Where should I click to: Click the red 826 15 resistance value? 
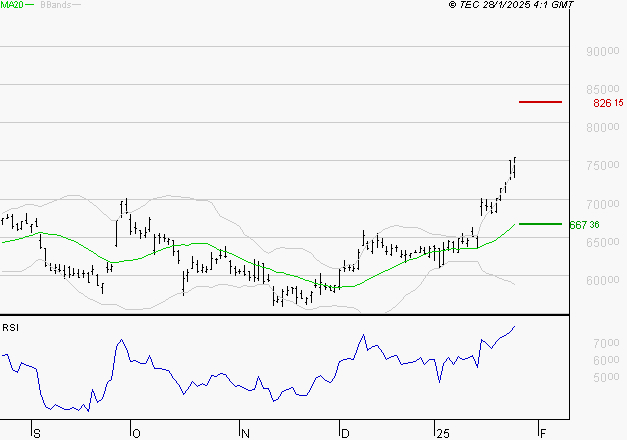608,103
